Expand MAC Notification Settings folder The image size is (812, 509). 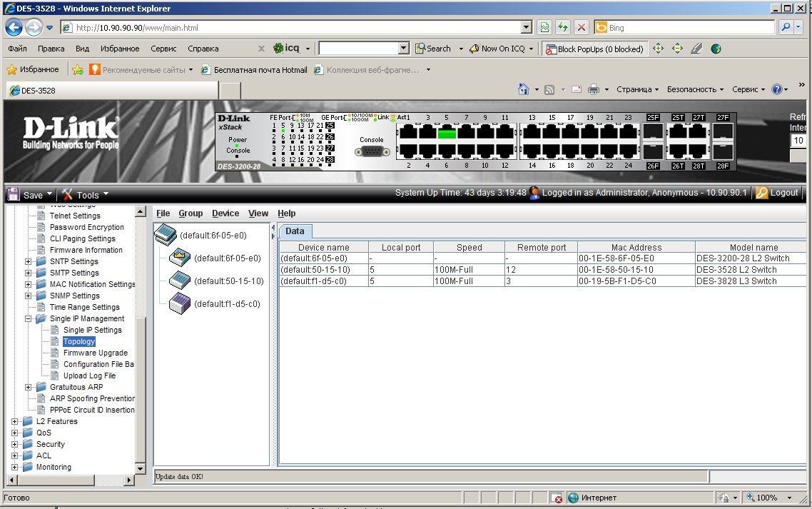tap(29, 284)
